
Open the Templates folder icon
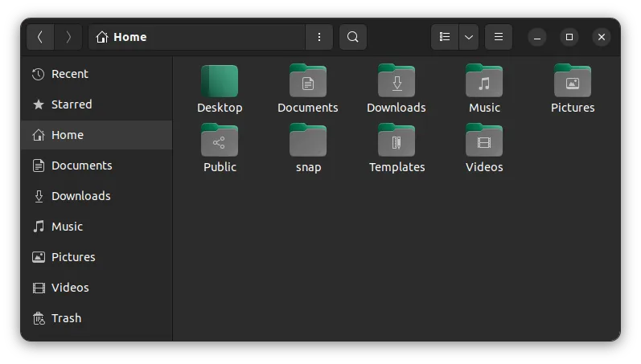(x=396, y=141)
